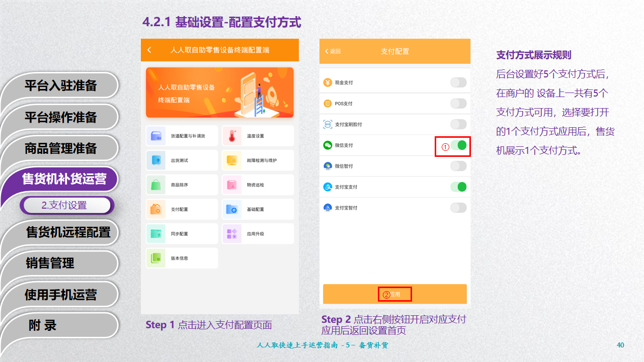Screen dimensions: 644x362
Task: Enable POS支付 toggle switch
Action: [458, 104]
